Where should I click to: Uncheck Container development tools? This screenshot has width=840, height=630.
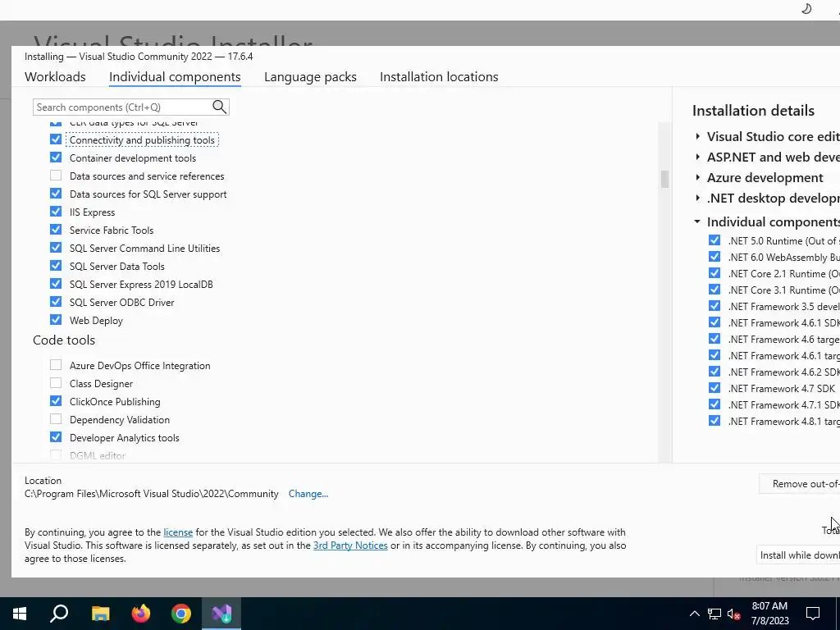[x=56, y=157]
